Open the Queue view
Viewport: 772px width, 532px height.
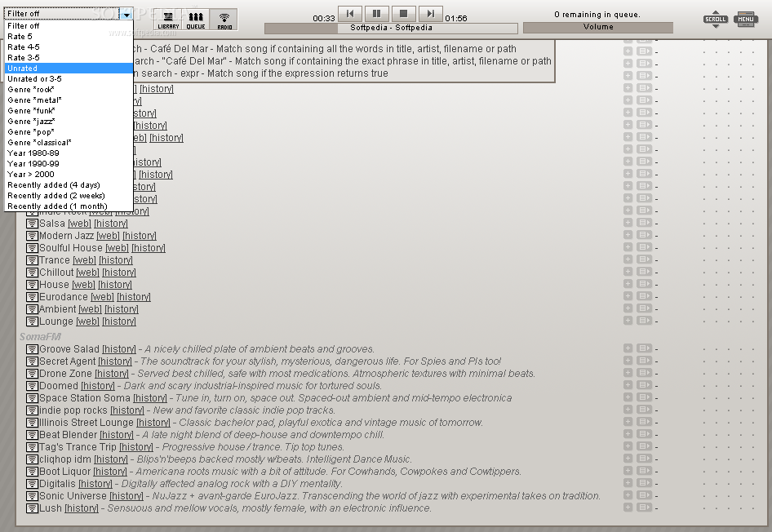[x=196, y=20]
